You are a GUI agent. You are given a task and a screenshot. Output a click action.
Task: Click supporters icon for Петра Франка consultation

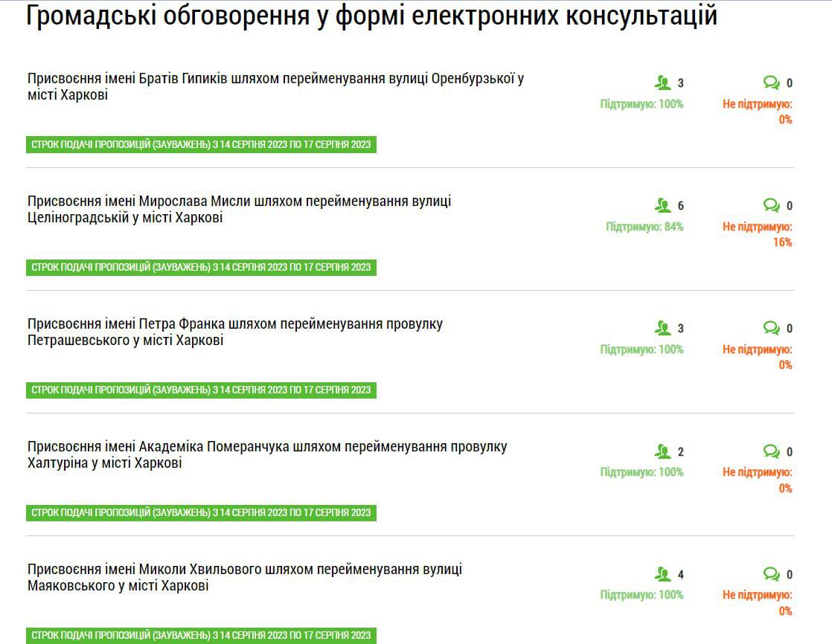point(662,328)
